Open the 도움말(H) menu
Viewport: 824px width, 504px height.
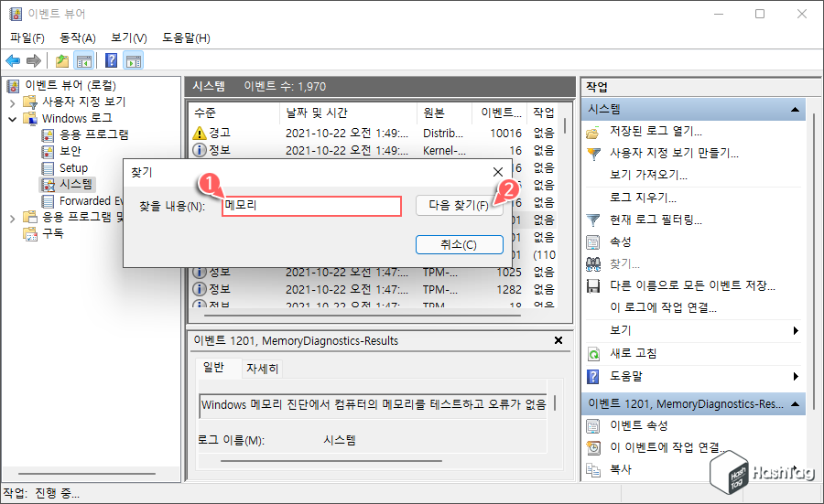click(x=186, y=38)
